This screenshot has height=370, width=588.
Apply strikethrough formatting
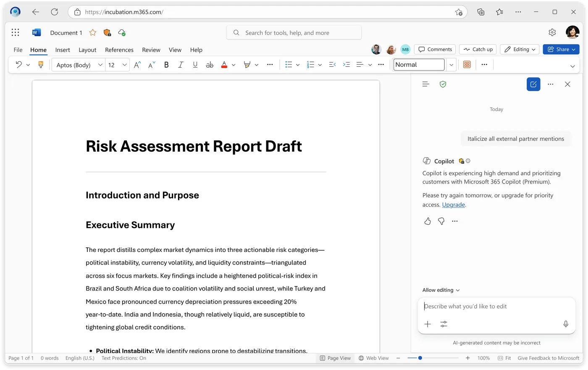pyautogui.click(x=210, y=65)
